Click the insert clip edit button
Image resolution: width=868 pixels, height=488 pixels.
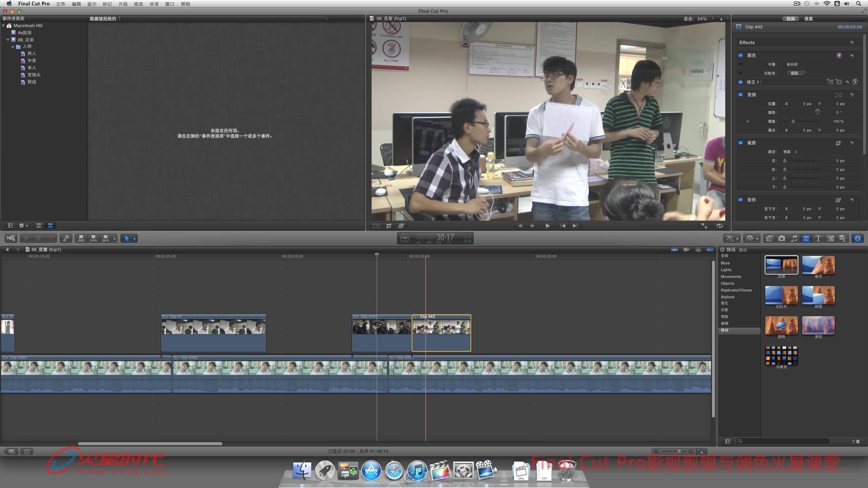pos(93,239)
